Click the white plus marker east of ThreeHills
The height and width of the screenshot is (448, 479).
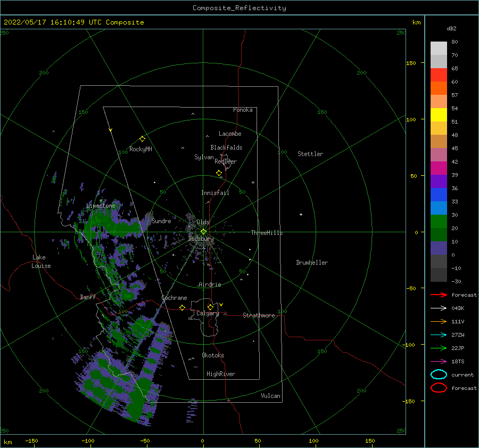[301, 214]
